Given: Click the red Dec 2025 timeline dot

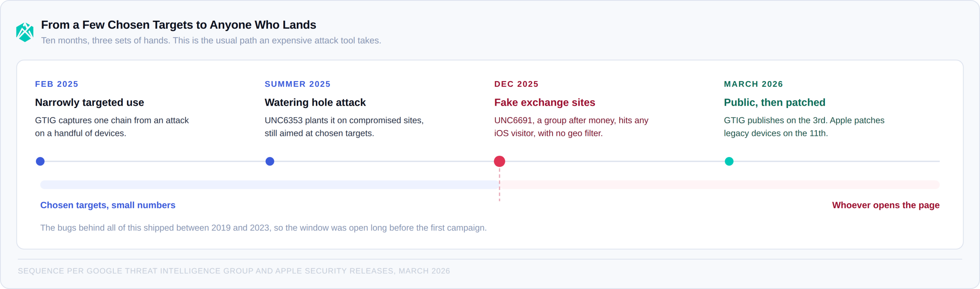Looking at the screenshot, I should pyautogui.click(x=500, y=162).
